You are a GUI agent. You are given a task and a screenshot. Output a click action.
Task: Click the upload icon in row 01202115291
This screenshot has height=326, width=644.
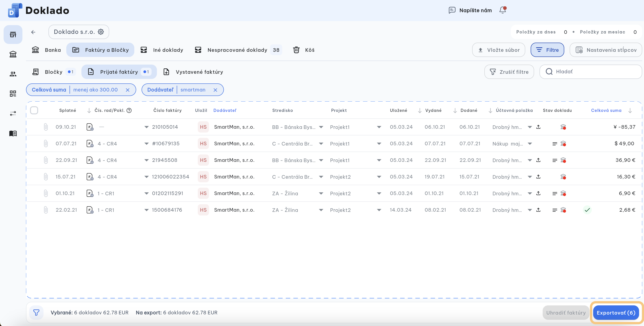pos(539,193)
